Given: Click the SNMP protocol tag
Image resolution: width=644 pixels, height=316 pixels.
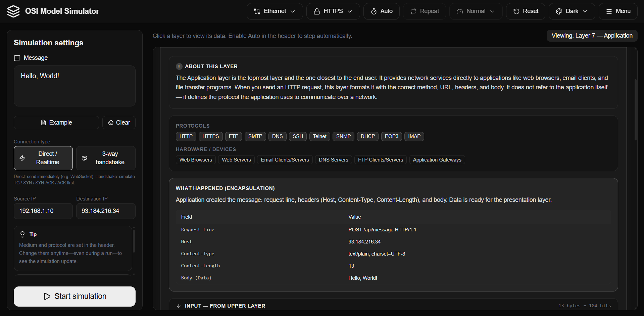Looking at the screenshot, I should pyautogui.click(x=344, y=136).
